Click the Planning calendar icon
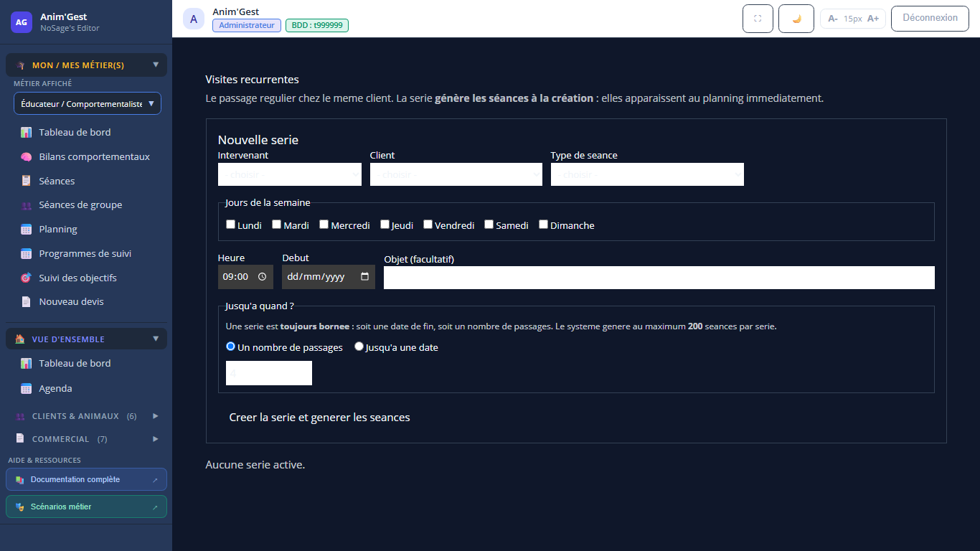 [x=27, y=230]
